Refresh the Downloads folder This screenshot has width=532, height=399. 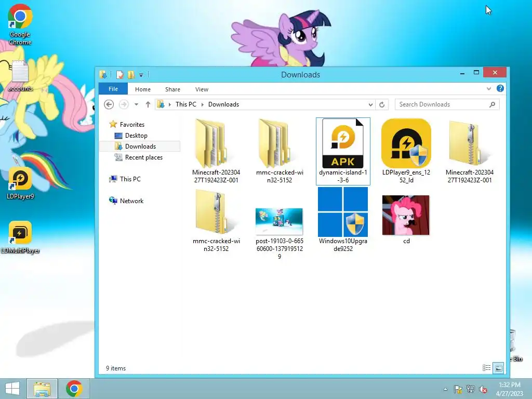point(382,105)
